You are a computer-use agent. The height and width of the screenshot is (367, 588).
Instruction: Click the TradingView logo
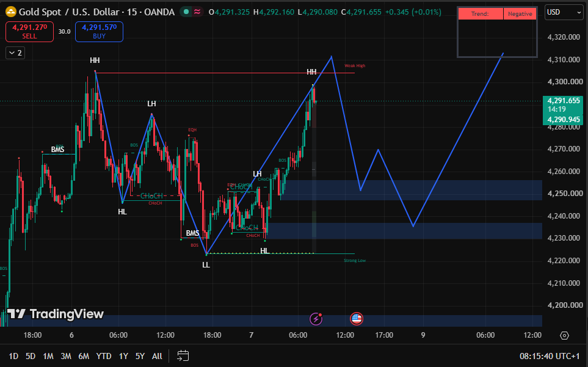(x=56, y=314)
